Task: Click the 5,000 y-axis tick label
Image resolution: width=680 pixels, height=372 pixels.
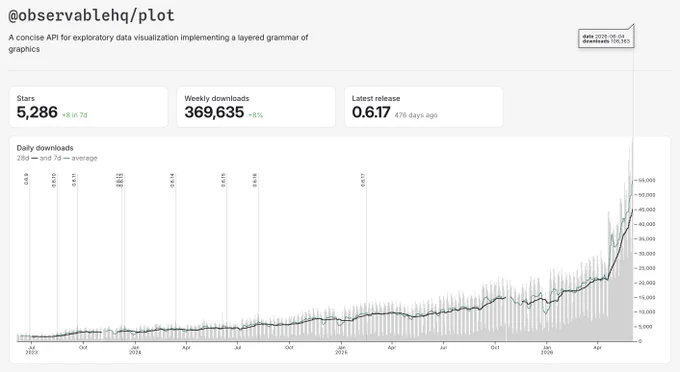Action: point(645,326)
